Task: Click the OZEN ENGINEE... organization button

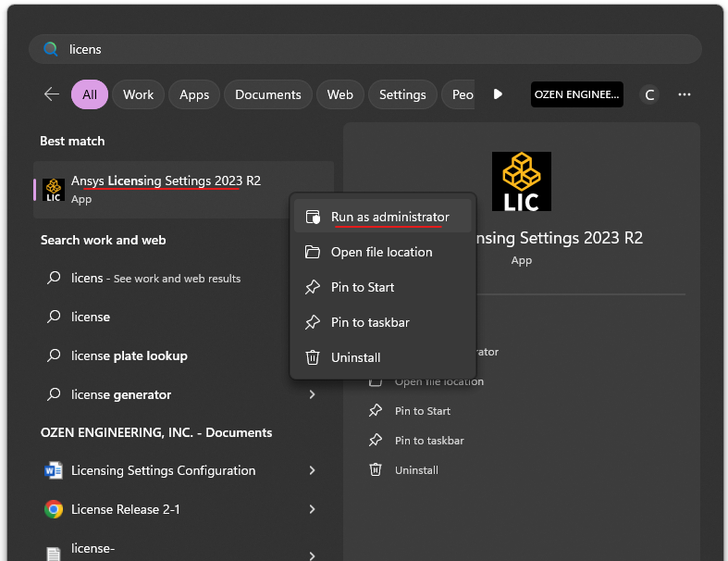Action: pos(576,94)
